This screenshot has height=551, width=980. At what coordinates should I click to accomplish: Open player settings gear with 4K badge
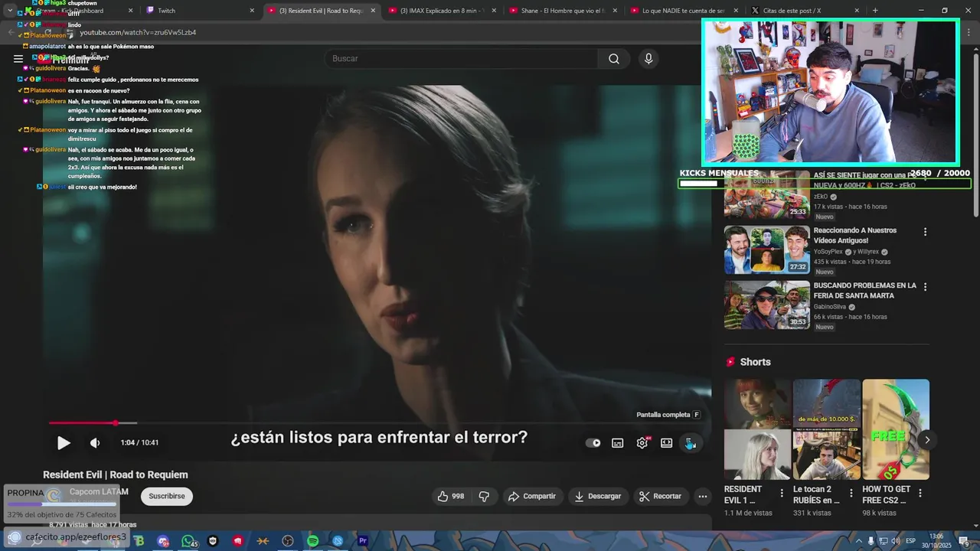coord(642,442)
